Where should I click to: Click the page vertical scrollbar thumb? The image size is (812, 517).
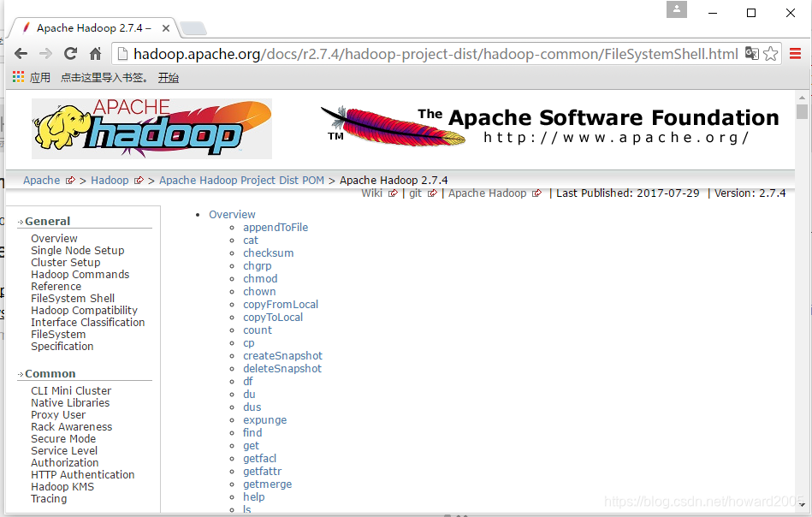coord(803,112)
